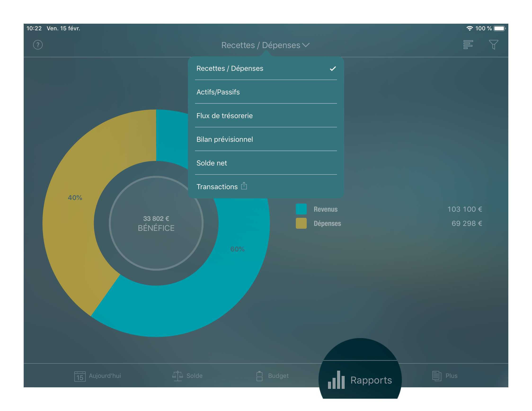Confirm the Recettes / Dépenses checkmark
This screenshot has height=411, width=532.
pos(333,68)
